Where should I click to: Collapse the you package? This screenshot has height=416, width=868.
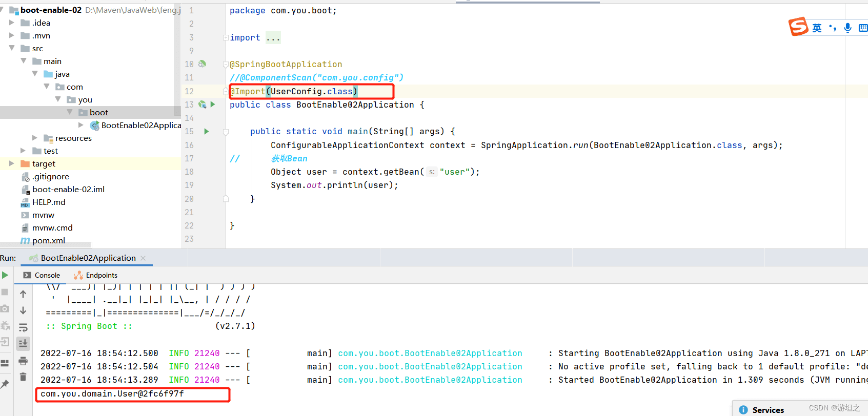[x=58, y=99]
